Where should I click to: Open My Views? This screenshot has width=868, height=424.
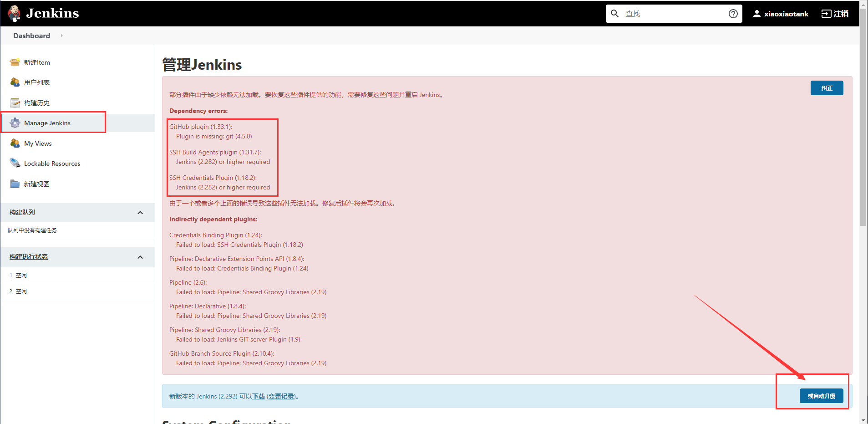click(x=37, y=143)
